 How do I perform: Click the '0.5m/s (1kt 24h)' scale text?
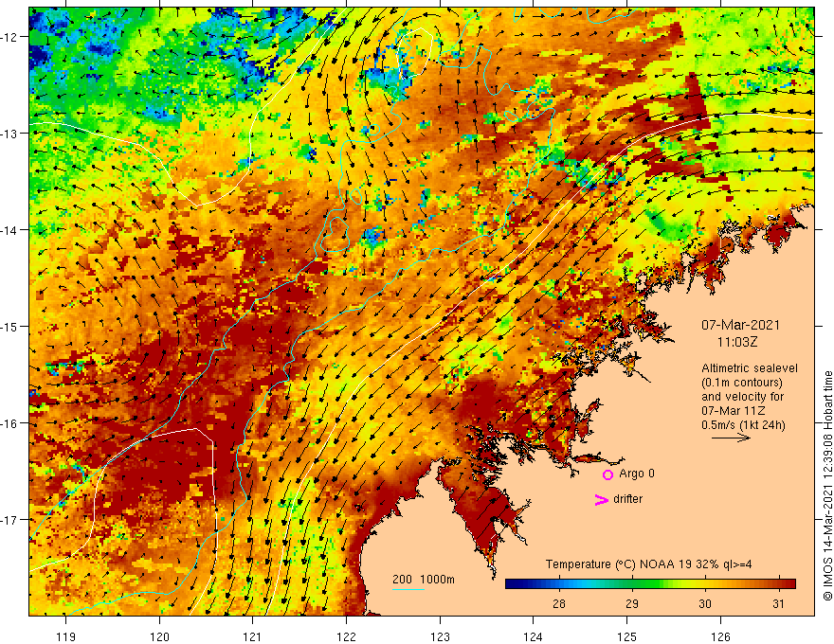click(x=743, y=425)
